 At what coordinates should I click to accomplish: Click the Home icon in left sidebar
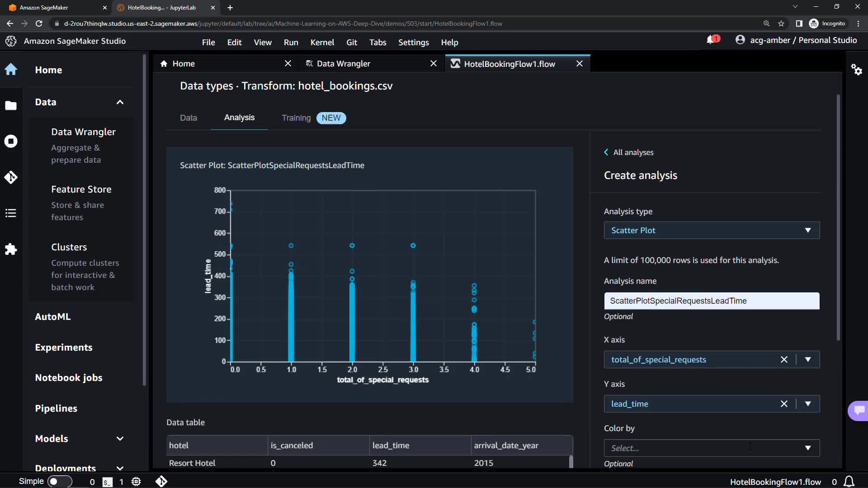[x=11, y=70]
